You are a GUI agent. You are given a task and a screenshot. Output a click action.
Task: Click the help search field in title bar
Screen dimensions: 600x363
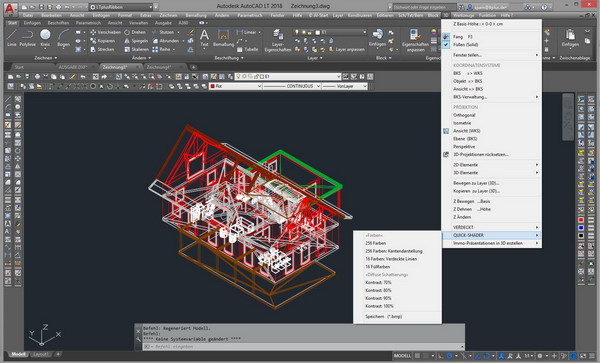pos(424,7)
